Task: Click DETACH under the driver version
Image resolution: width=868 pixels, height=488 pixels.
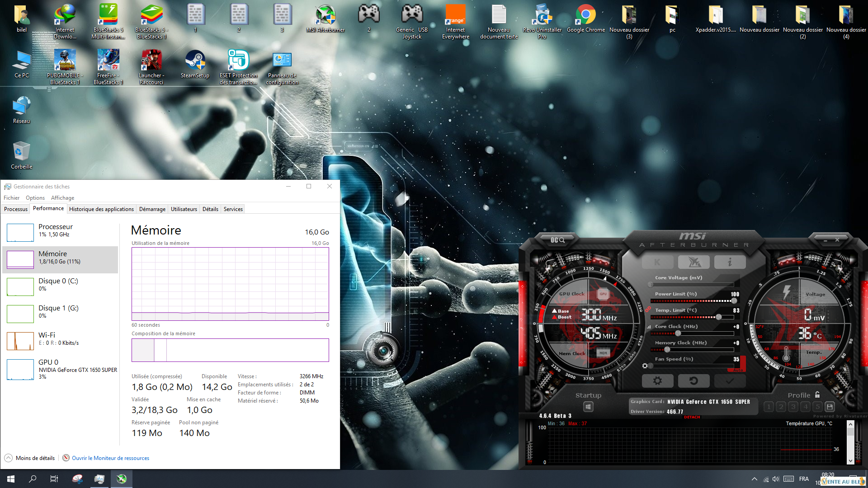Action: pos(692,417)
